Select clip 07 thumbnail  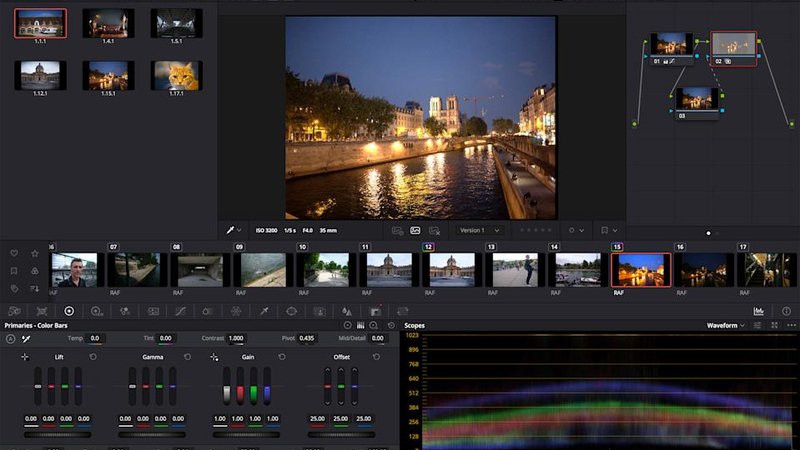[137, 270]
